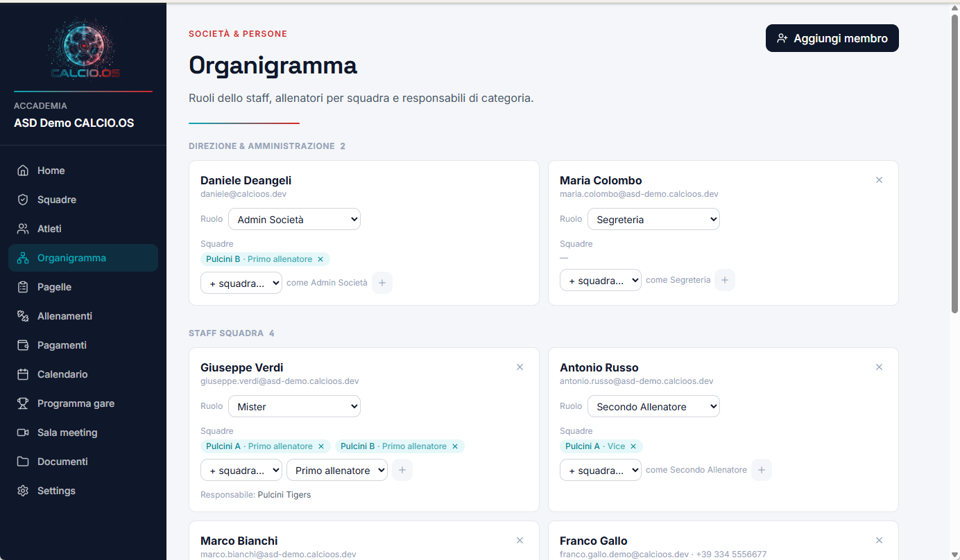The height and width of the screenshot is (560, 960).
Task: Open squadra dropdown in Maria Colombo card
Action: coord(601,280)
